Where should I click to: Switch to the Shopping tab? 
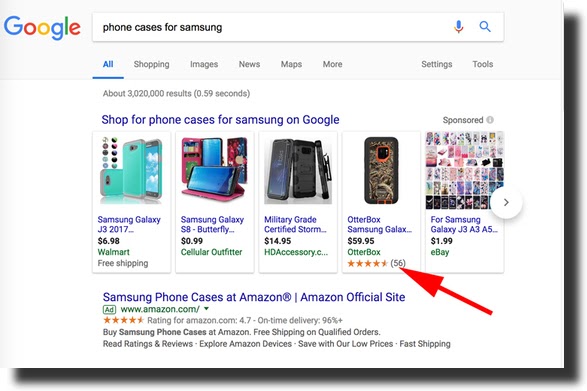152,64
